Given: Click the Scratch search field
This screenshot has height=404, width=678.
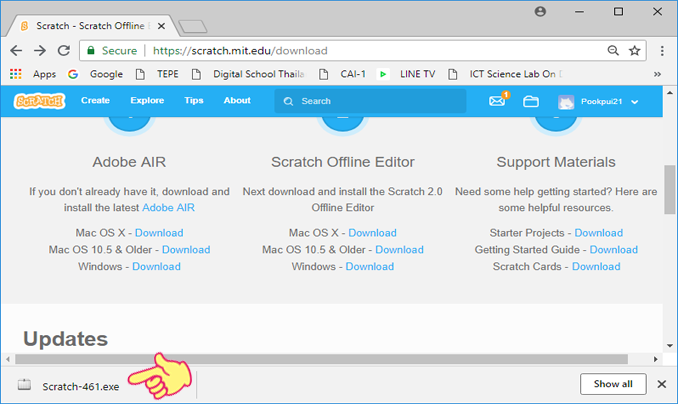Looking at the screenshot, I should click(x=370, y=101).
